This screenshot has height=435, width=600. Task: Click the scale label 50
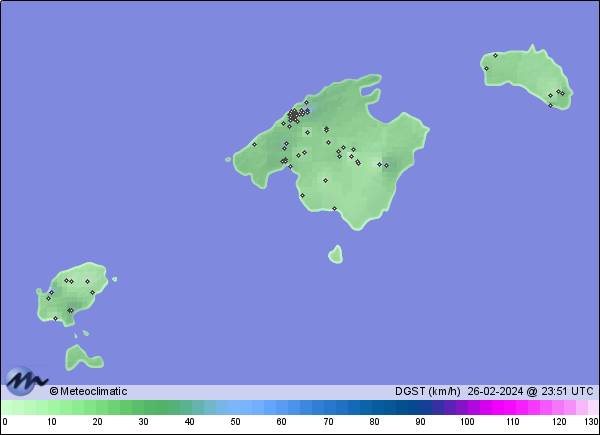click(235, 422)
